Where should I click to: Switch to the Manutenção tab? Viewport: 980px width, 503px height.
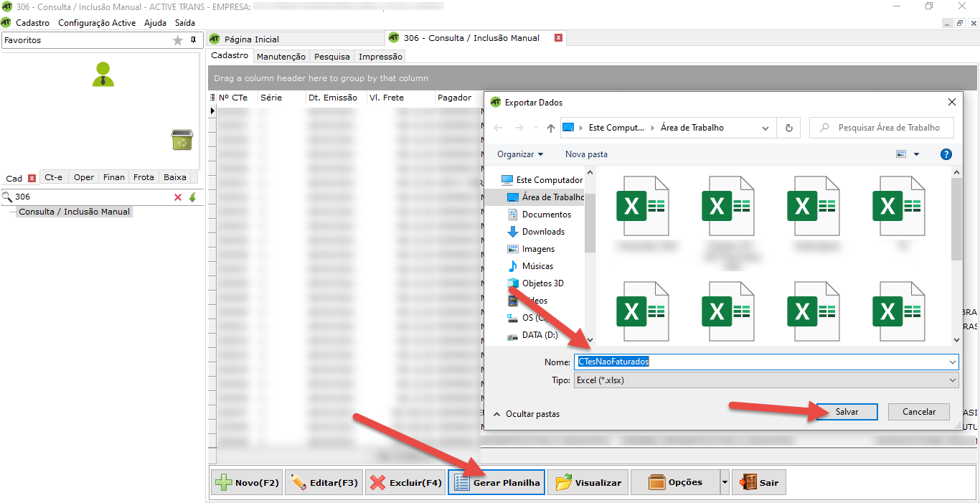pos(281,57)
